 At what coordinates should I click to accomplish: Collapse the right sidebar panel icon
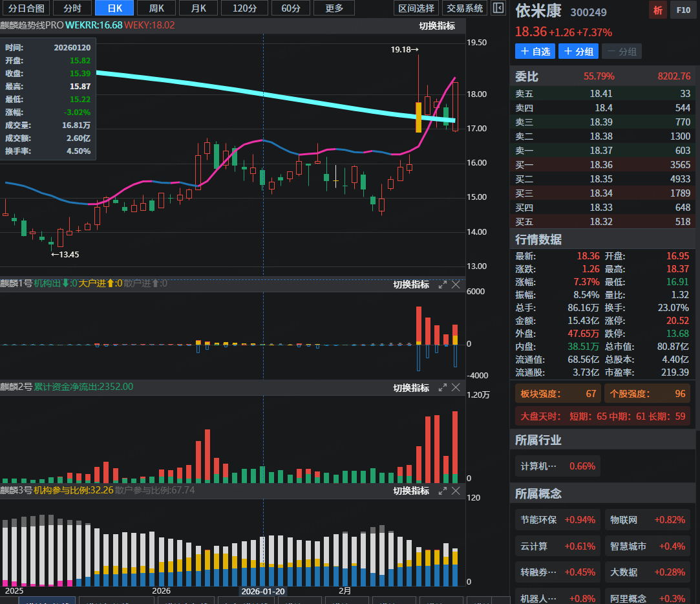click(x=498, y=8)
